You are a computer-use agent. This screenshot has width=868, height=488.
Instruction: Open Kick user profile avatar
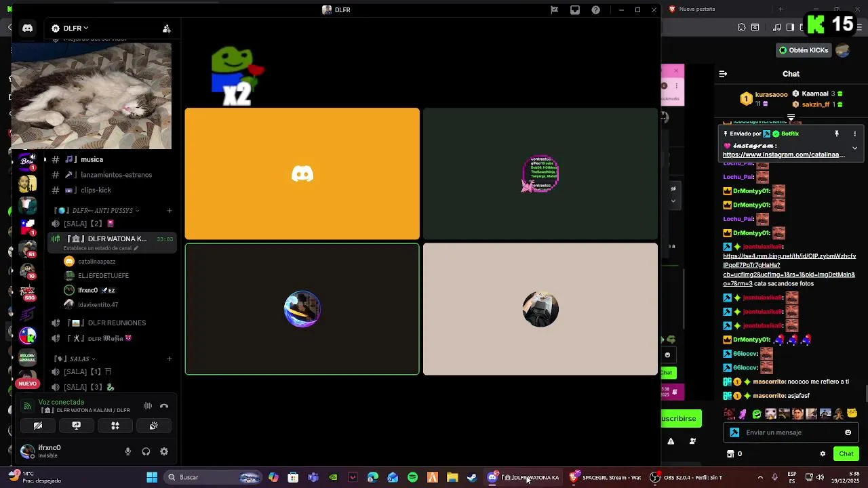843,50
